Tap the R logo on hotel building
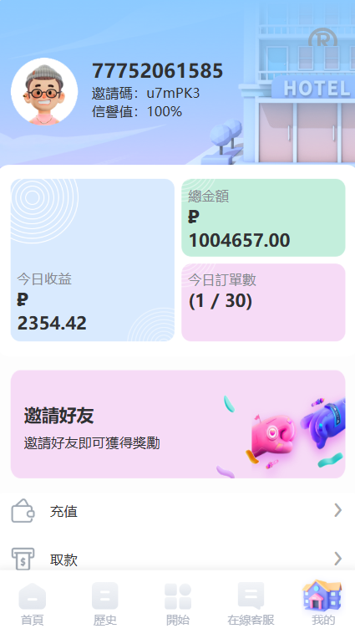Screen dimensions: 355x644 (x=323, y=38)
